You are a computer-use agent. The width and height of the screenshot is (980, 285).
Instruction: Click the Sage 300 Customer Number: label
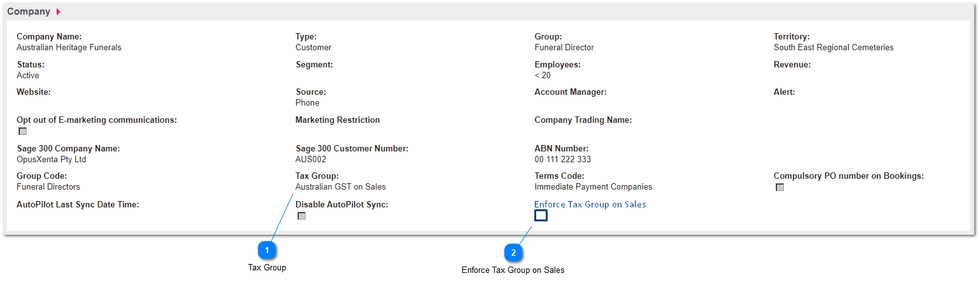point(352,149)
